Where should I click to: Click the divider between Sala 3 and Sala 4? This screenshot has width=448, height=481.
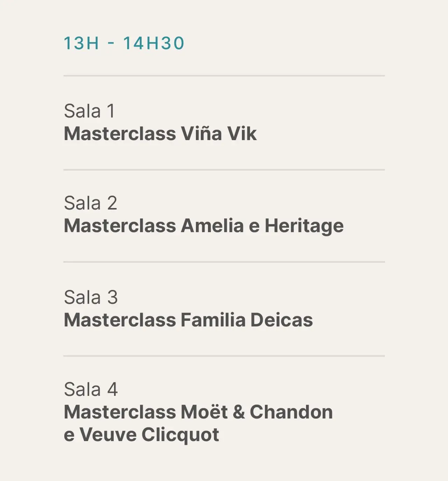coord(224,356)
